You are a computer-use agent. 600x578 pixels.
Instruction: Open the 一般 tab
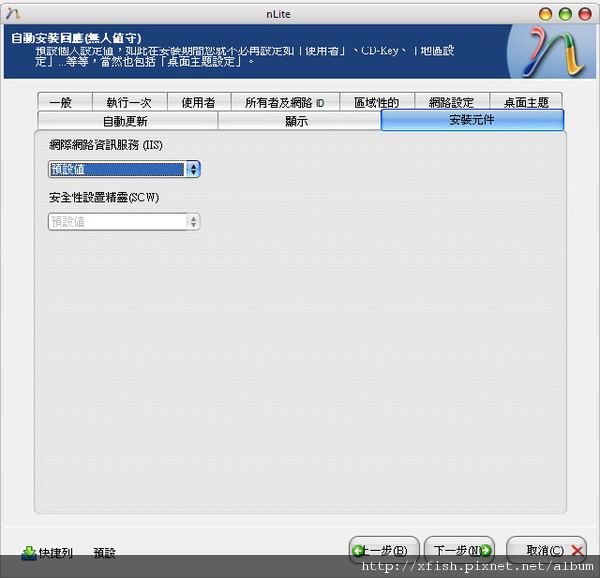click(65, 102)
